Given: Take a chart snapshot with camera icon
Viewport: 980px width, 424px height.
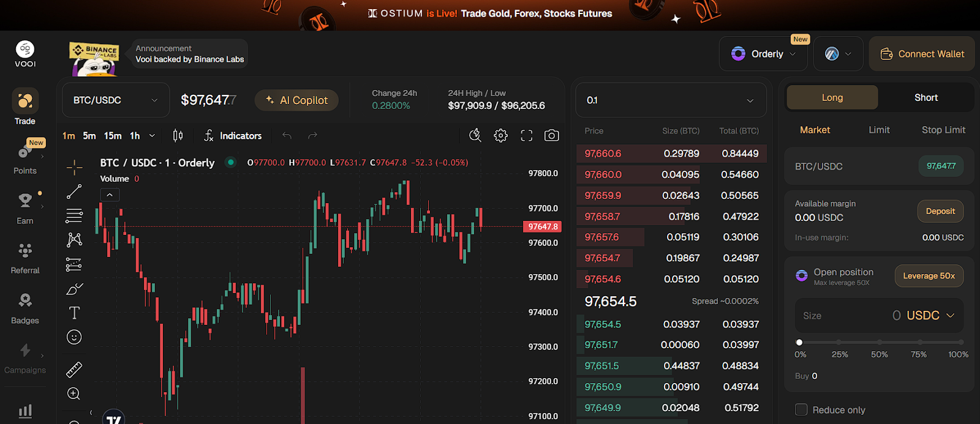Looking at the screenshot, I should pyautogui.click(x=552, y=136).
